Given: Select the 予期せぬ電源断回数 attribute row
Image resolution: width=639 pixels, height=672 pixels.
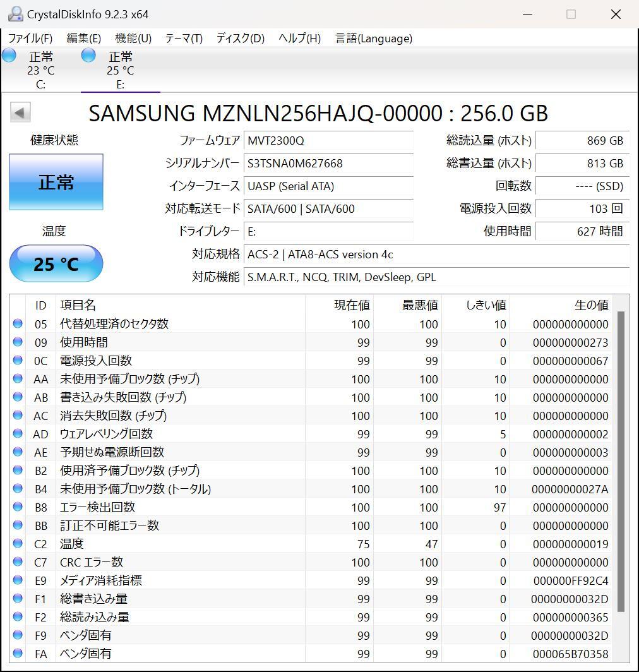Looking at the screenshot, I should pyautogui.click(x=311, y=452).
